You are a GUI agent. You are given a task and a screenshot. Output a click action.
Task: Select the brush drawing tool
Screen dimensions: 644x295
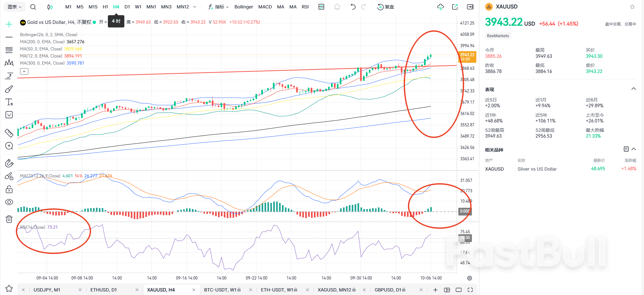9,89
